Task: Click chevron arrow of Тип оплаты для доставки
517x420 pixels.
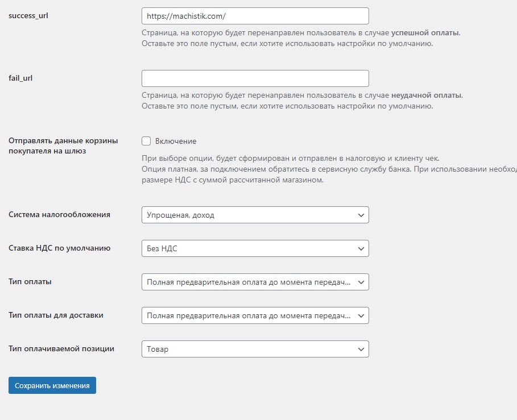Action: pyautogui.click(x=361, y=315)
